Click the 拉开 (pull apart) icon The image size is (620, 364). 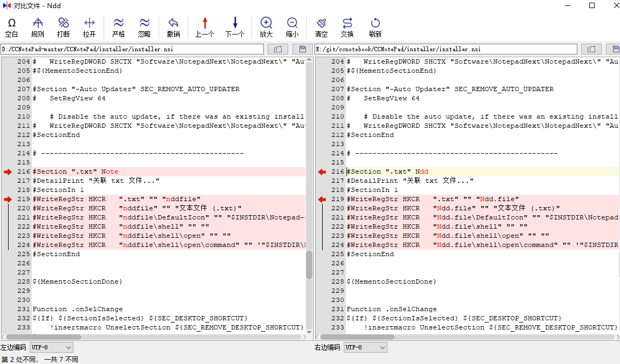[x=90, y=28]
